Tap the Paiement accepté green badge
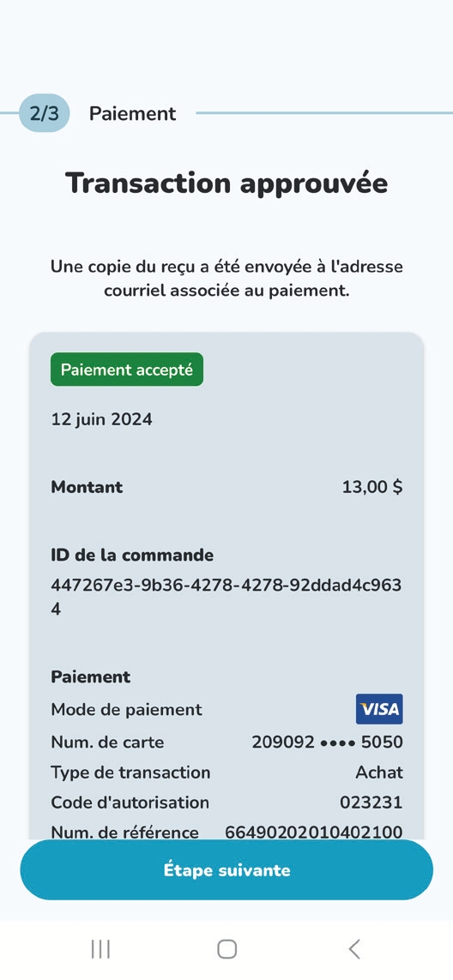Viewport: 453px width, 980px height. tap(127, 370)
